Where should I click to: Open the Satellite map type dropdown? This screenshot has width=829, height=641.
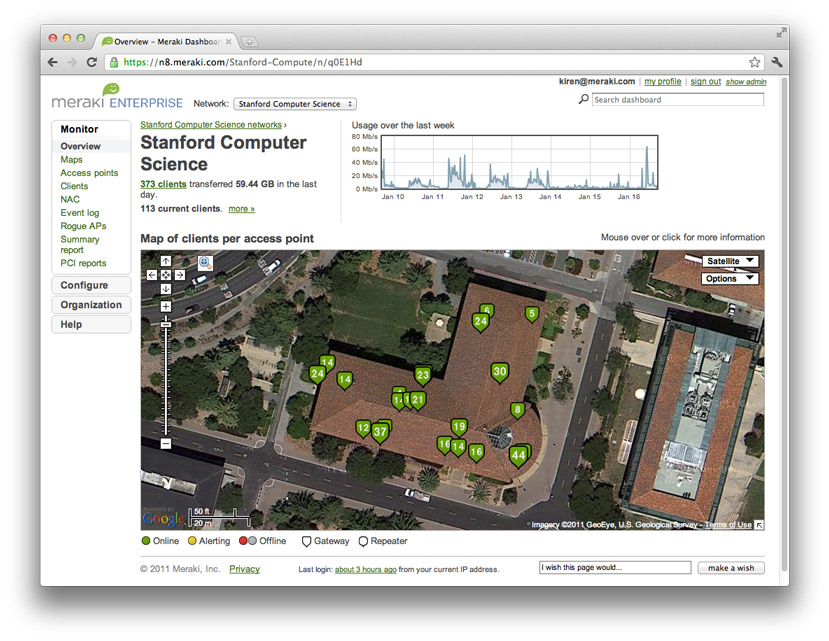coord(729,261)
